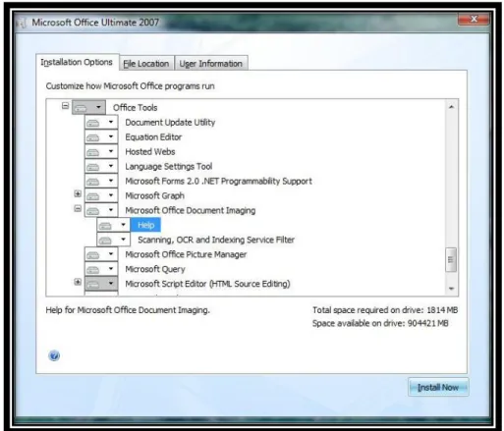Collapse the Office Tools tree node
The height and width of the screenshot is (431, 504).
(x=66, y=106)
